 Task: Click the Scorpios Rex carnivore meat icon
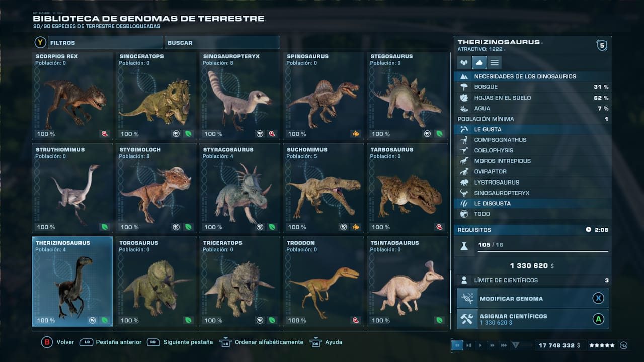click(105, 134)
